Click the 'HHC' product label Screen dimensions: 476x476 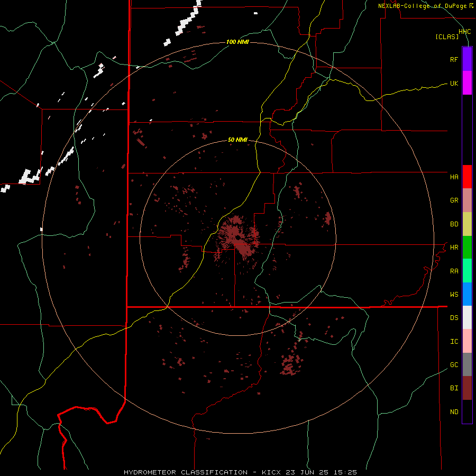pyautogui.click(x=464, y=32)
